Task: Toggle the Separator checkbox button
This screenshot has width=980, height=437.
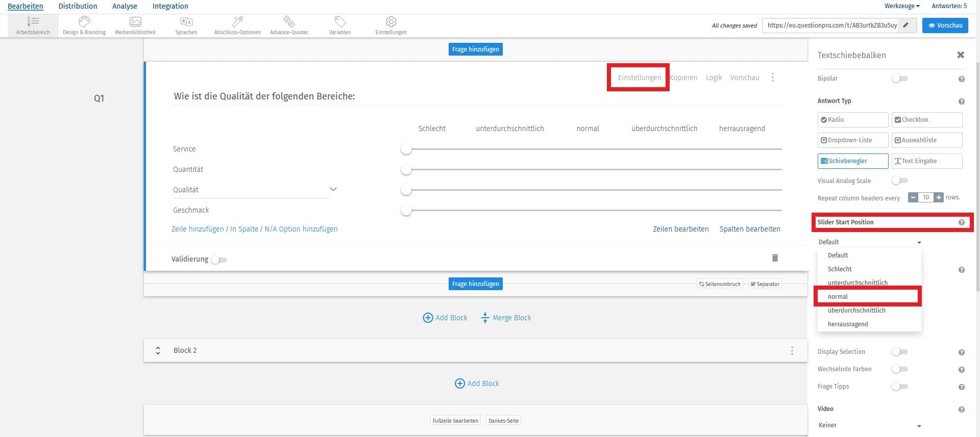Action: tap(765, 284)
